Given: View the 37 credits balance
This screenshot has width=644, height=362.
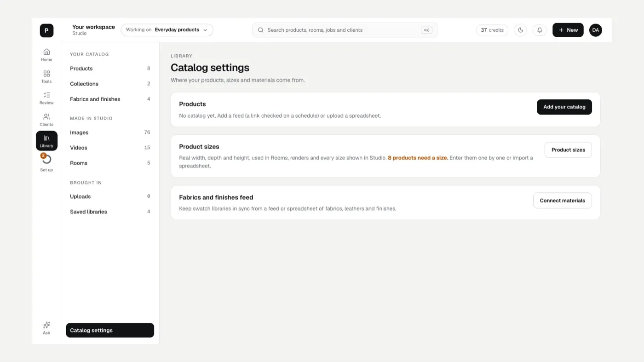Looking at the screenshot, I should coord(492,30).
